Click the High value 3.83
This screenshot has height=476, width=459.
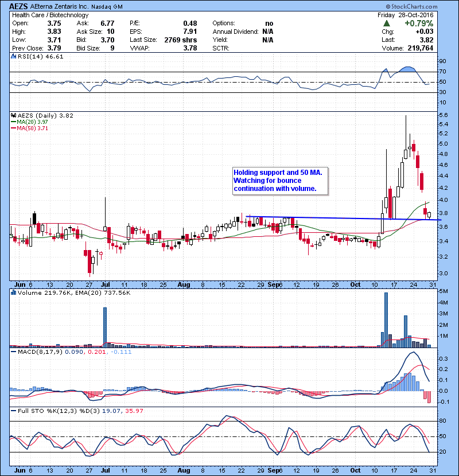tap(54, 32)
